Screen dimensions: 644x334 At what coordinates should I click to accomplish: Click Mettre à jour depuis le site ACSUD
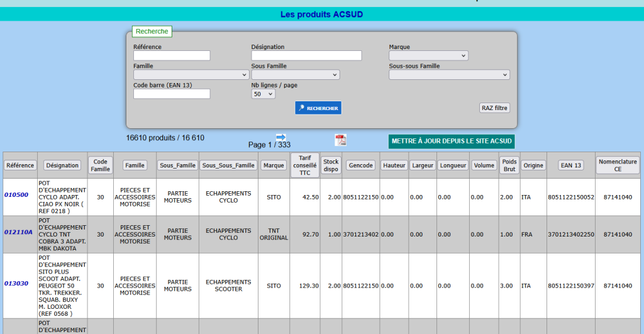click(x=452, y=141)
